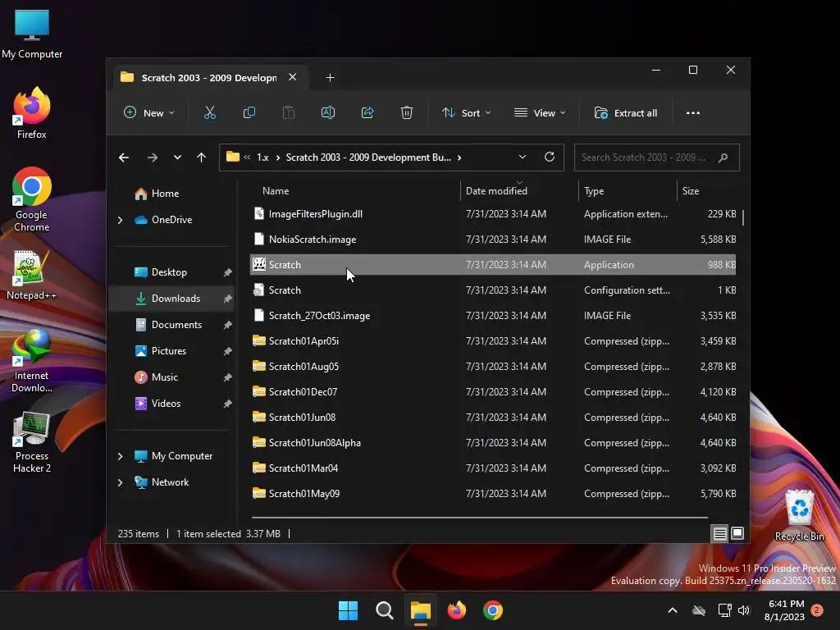Open Desktop in quick access
840x630 pixels.
(x=169, y=272)
